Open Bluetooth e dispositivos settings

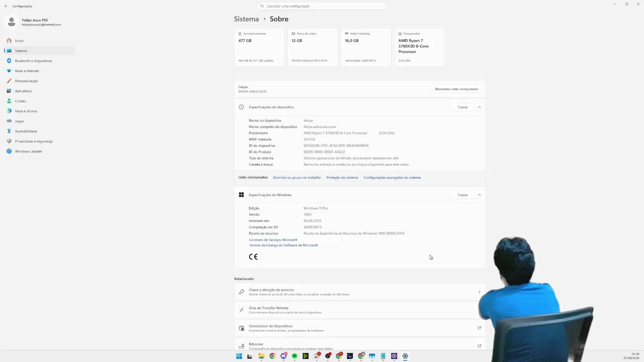click(39, 61)
